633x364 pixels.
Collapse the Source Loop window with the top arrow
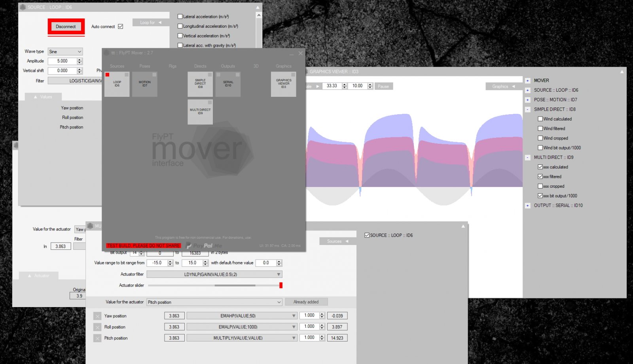(258, 7)
